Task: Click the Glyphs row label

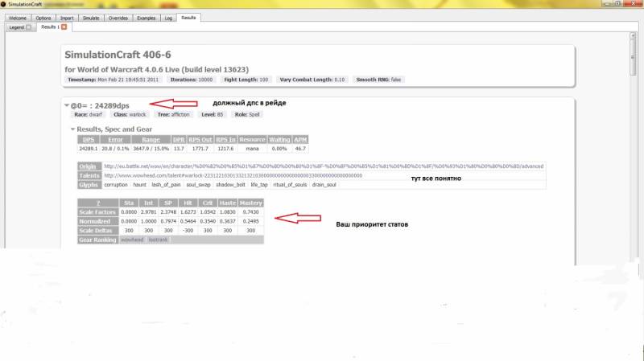Action: [x=89, y=185]
